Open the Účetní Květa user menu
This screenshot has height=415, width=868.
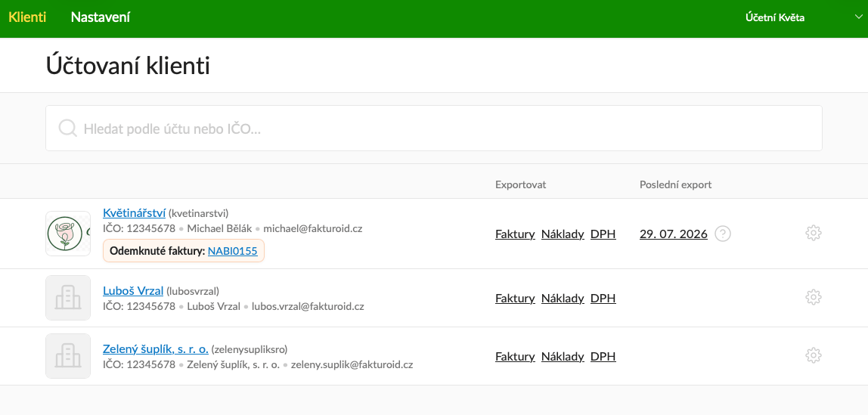775,17
